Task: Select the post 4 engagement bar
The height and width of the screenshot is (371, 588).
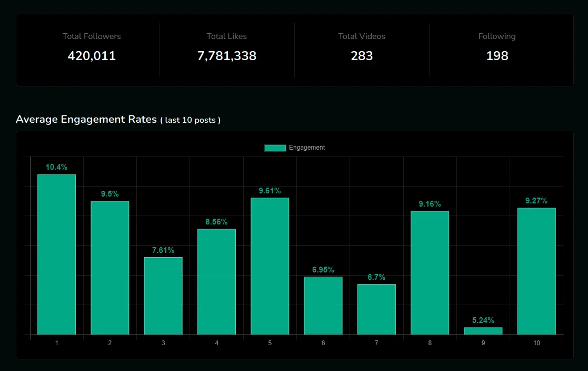Action: tap(216, 281)
